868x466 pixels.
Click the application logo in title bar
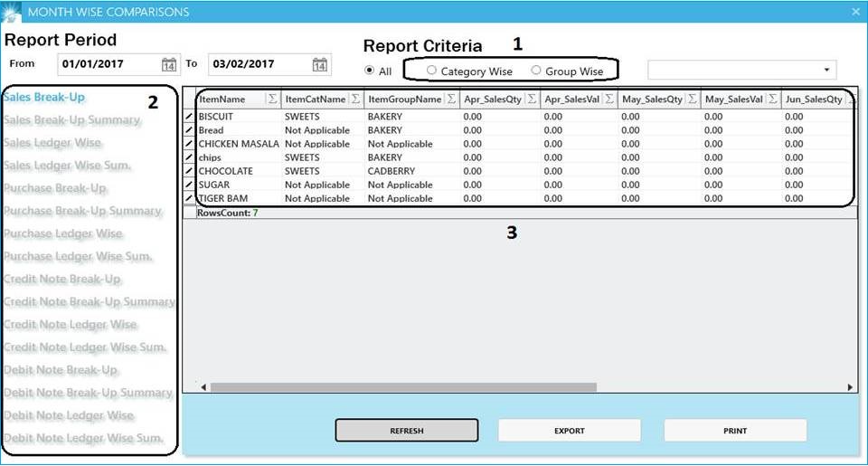click(11, 12)
